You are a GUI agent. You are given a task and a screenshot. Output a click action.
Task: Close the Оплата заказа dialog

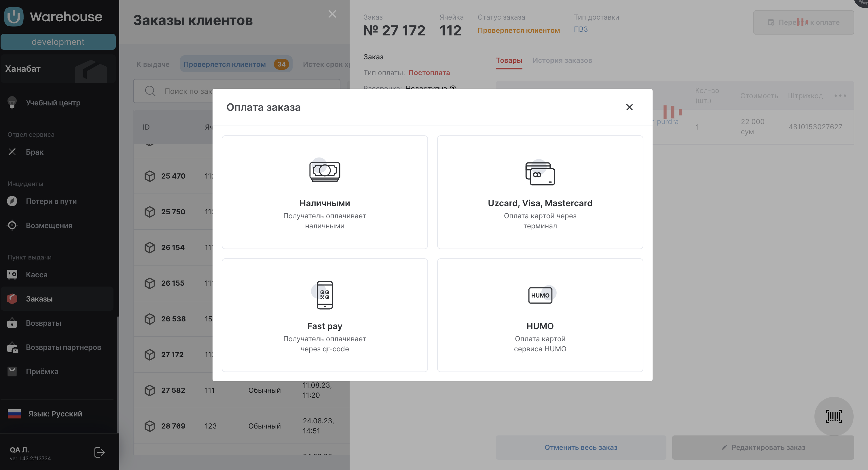[x=629, y=107]
